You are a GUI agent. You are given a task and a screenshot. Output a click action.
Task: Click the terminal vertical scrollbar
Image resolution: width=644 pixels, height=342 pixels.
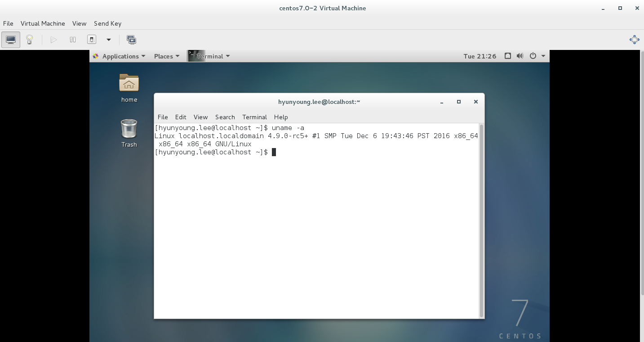point(482,220)
